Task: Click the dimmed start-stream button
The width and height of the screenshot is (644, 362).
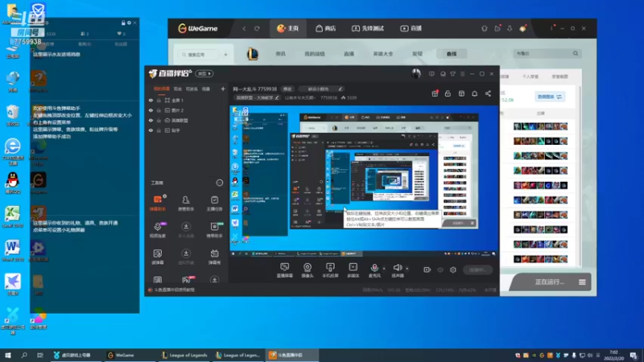Action: coord(477,269)
